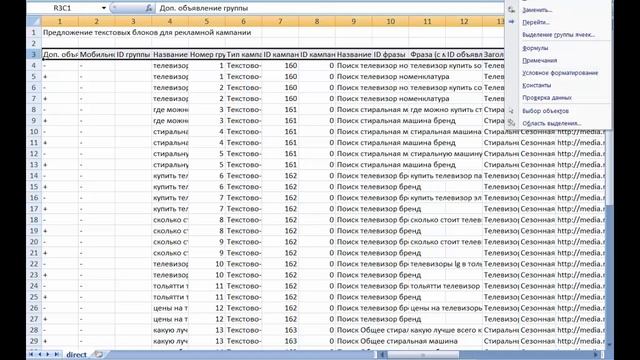The height and width of the screenshot is (360, 640).
Task: Click header cell ID фразы in row 3
Action: 390,54
